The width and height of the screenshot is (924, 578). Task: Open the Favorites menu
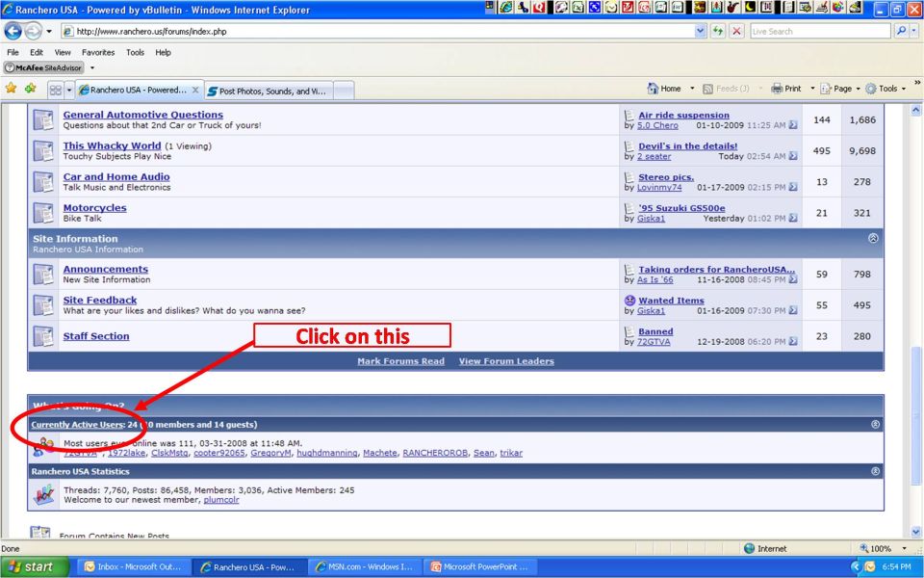tap(98, 52)
